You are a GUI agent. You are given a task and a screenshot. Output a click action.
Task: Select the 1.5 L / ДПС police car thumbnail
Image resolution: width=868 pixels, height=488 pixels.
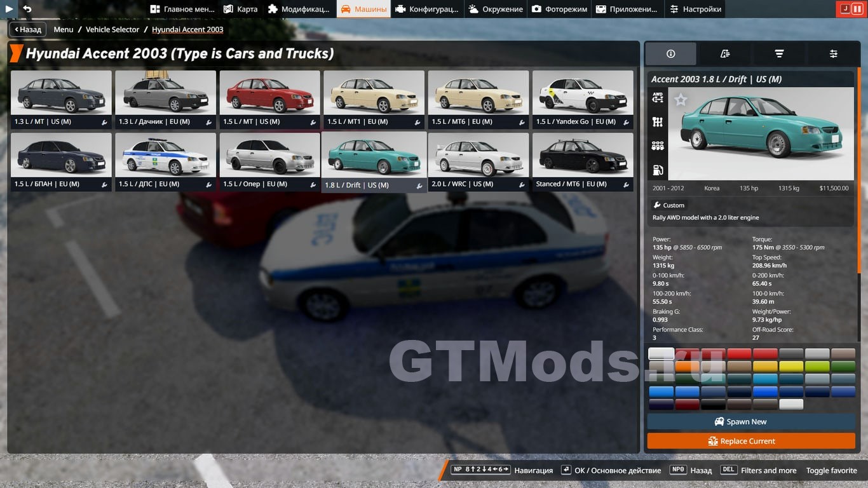[x=165, y=161]
